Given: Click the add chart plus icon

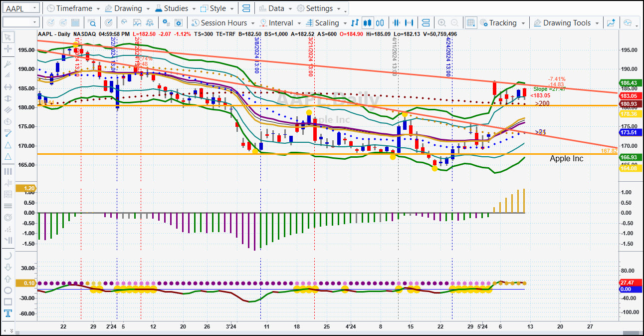Looking at the screenshot, I should coord(611,23).
